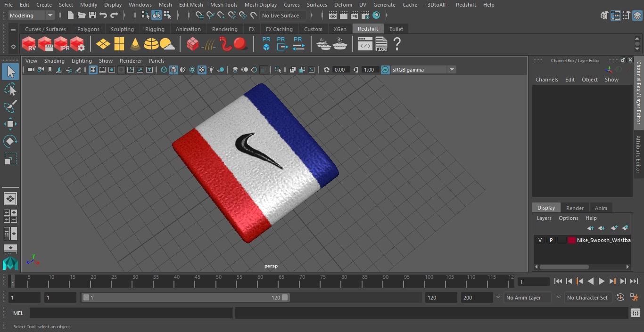Undo last action via toolbar arrow
The height and width of the screenshot is (332, 644).
[103, 16]
